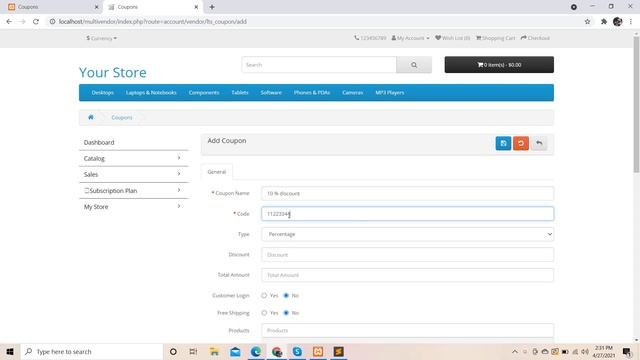This screenshot has height=360, width=640.
Task: Click the Windows taskbar search box
Action: click(x=92, y=351)
